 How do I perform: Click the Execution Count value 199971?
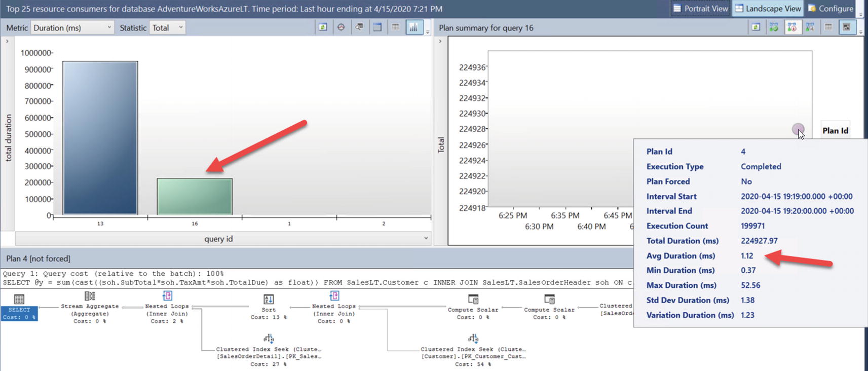(752, 226)
